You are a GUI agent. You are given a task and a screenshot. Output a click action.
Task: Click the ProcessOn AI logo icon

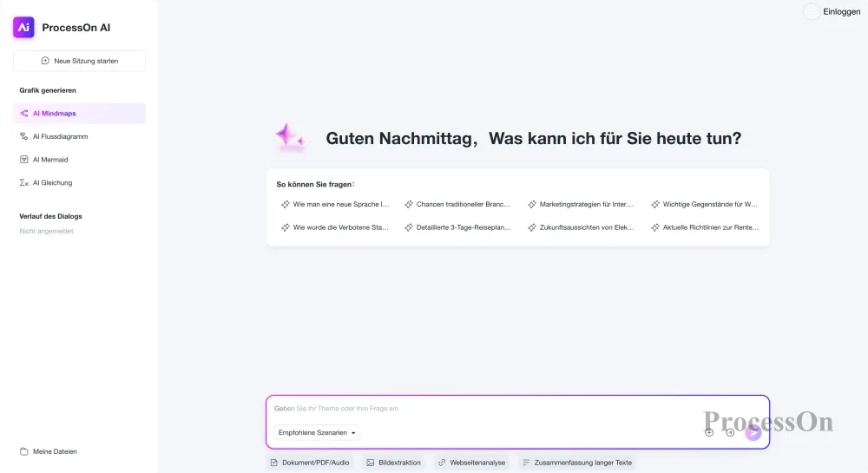tap(23, 27)
